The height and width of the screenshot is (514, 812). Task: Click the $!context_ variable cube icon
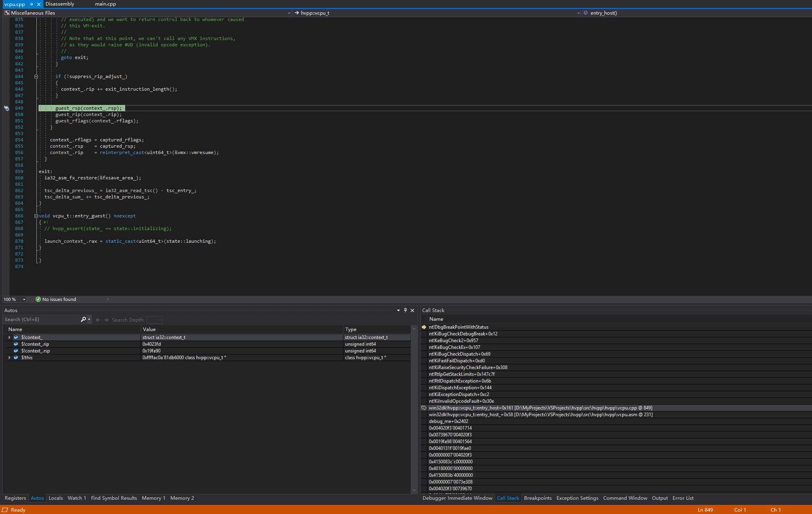coord(16,337)
